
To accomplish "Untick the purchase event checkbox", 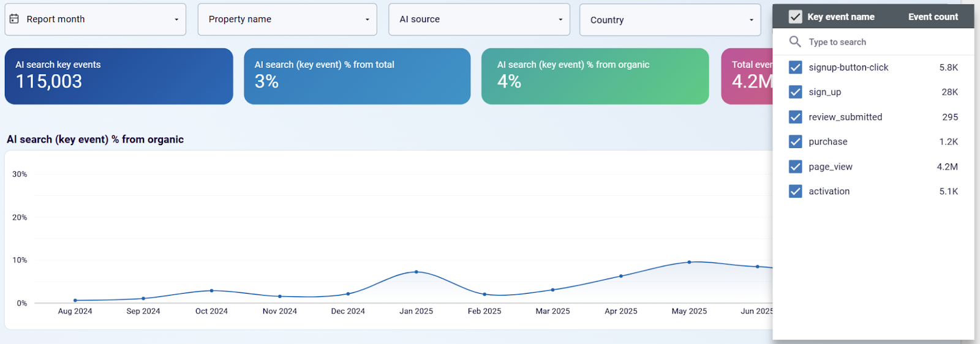I will (795, 141).
